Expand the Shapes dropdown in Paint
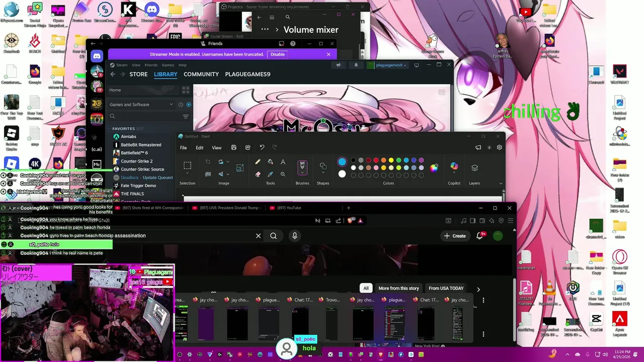The width and height of the screenshot is (644, 362). click(323, 173)
